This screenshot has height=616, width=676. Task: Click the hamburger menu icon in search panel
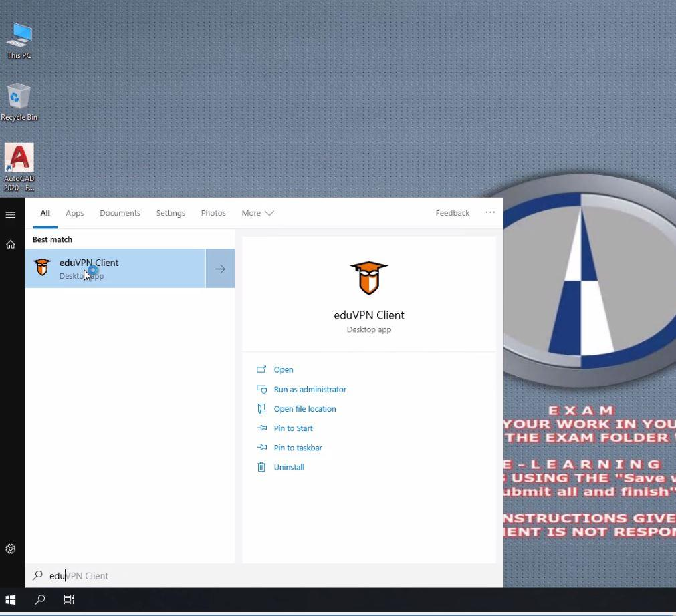11,215
